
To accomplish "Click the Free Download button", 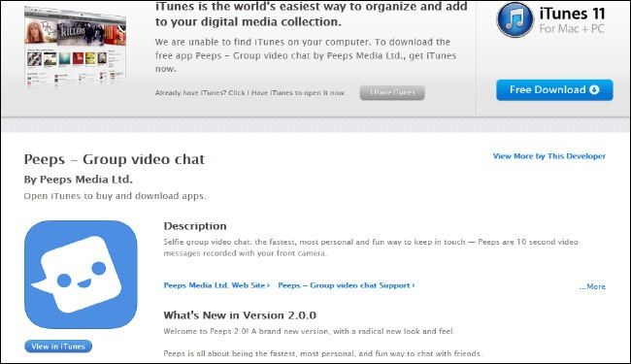I will pos(554,89).
